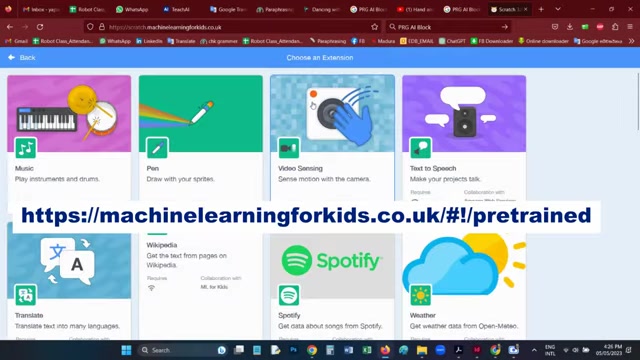Image resolution: width=640 pixels, height=360 pixels.
Task: Open the Windows Start menu
Action: click(x=126, y=350)
